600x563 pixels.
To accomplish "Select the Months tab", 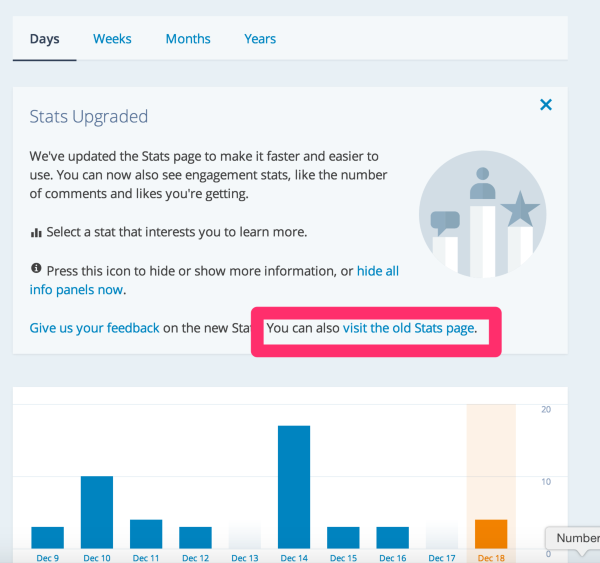I will coord(188,39).
